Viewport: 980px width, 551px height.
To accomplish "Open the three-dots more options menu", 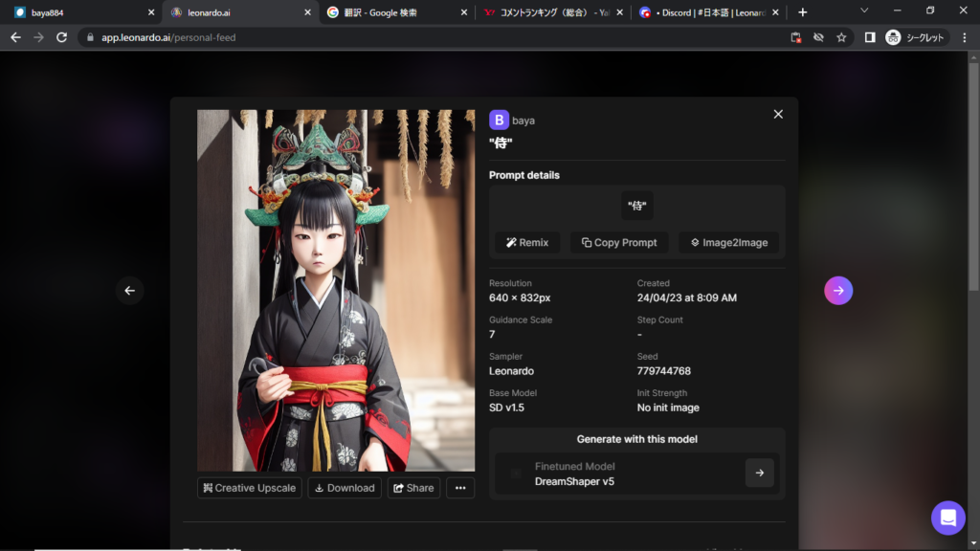I will pos(459,488).
